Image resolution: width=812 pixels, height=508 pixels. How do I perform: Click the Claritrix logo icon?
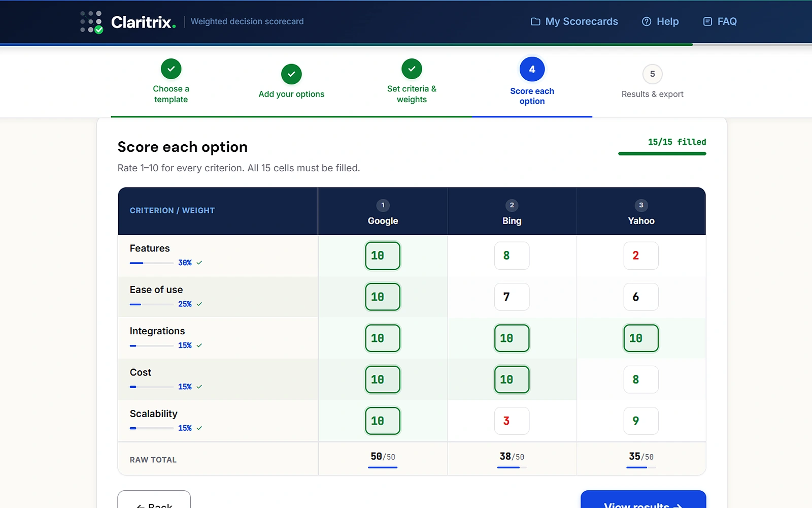92,22
